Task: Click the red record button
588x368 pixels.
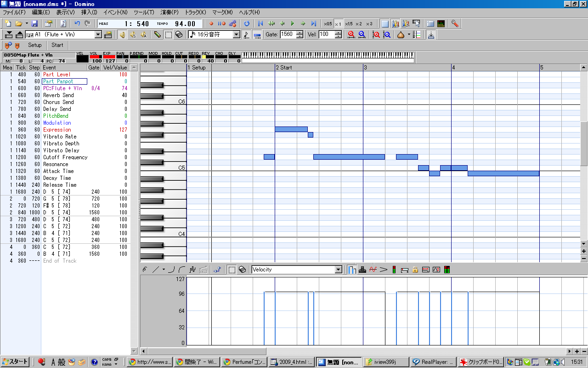Action: (211, 23)
